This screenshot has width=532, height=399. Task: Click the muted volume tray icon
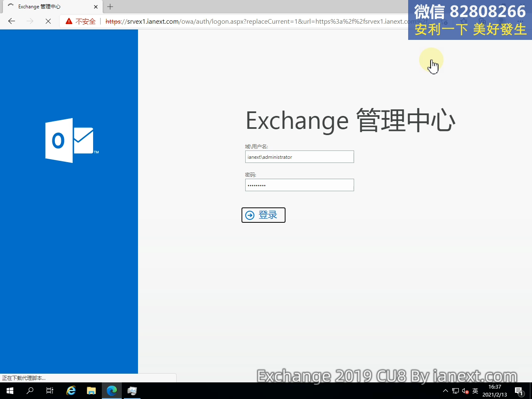click(465, 391)
